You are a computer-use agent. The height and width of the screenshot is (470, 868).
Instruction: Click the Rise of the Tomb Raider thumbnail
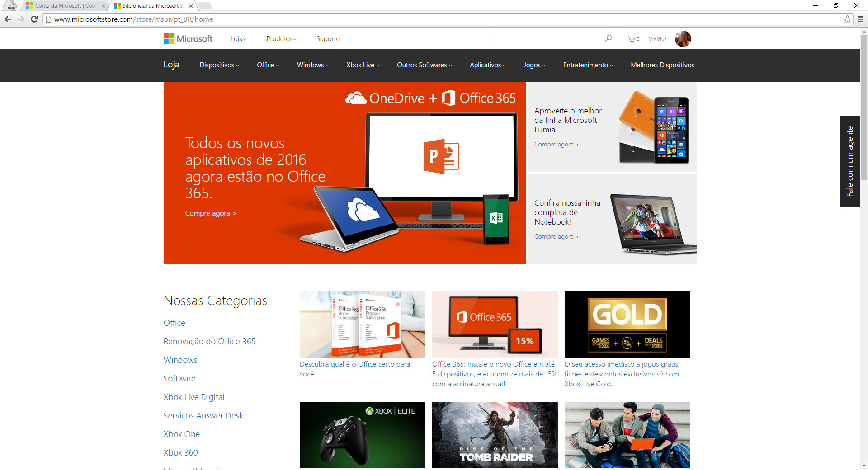pyautogui.click(x=495, y=435)
